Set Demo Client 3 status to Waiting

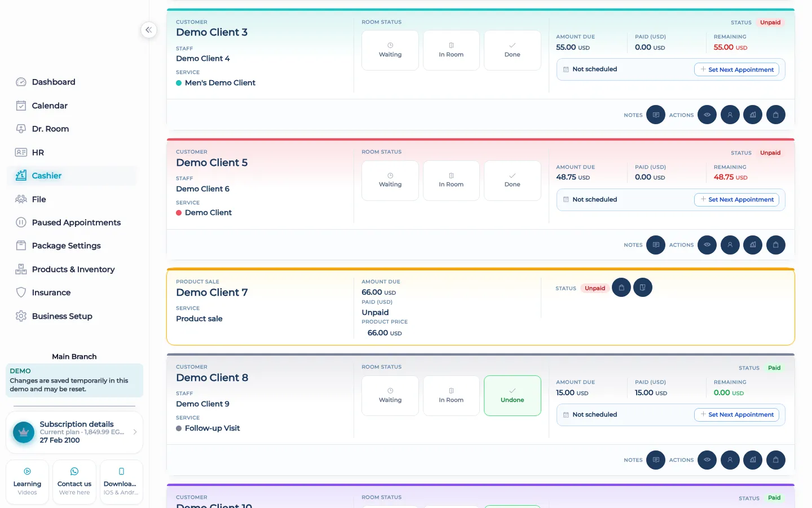click(390, 50)
